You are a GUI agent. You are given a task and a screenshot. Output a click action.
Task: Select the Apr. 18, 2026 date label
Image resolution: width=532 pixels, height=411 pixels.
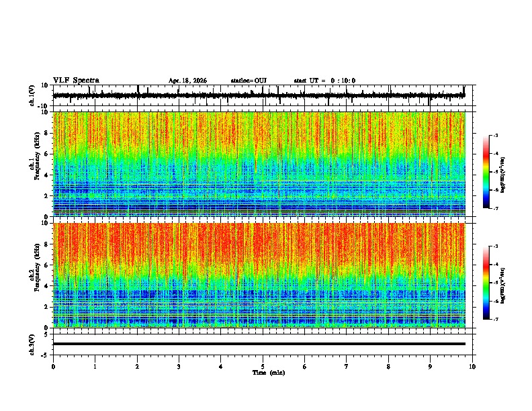[187, 81]
